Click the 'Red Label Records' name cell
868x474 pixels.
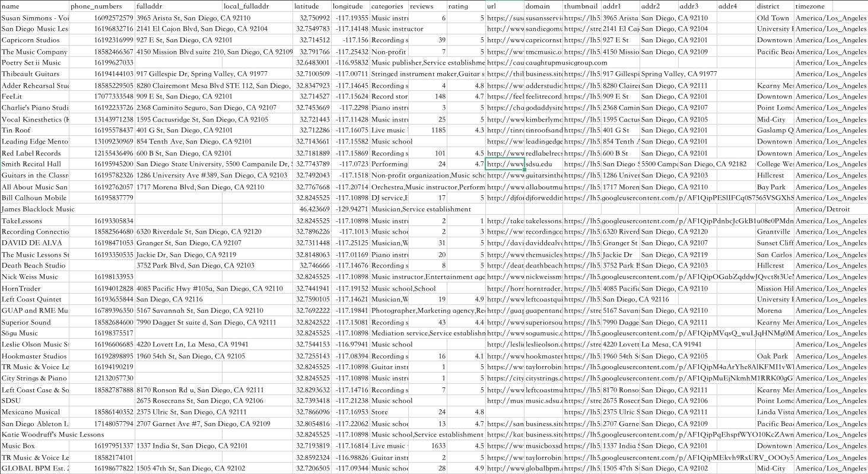pyautogui.click(x=34, y=152)
